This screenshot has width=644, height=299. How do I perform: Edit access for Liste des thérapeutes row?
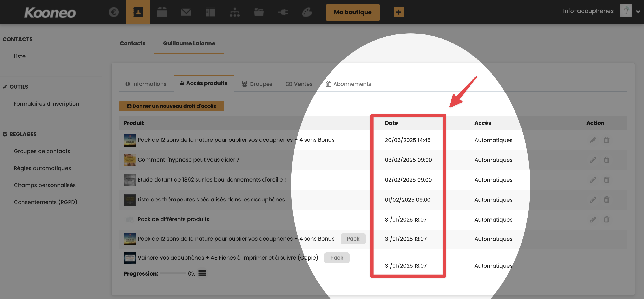593,200
